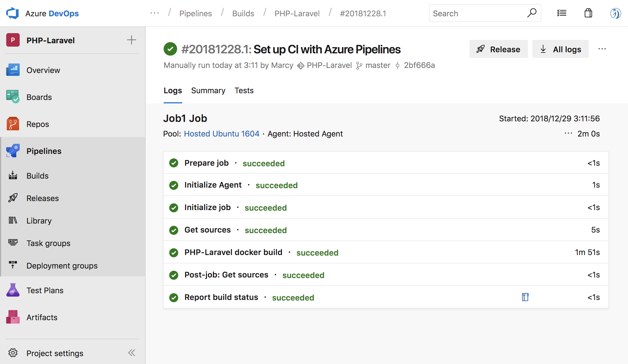Open All logs download
628x364 pixels.
(560, 49)
